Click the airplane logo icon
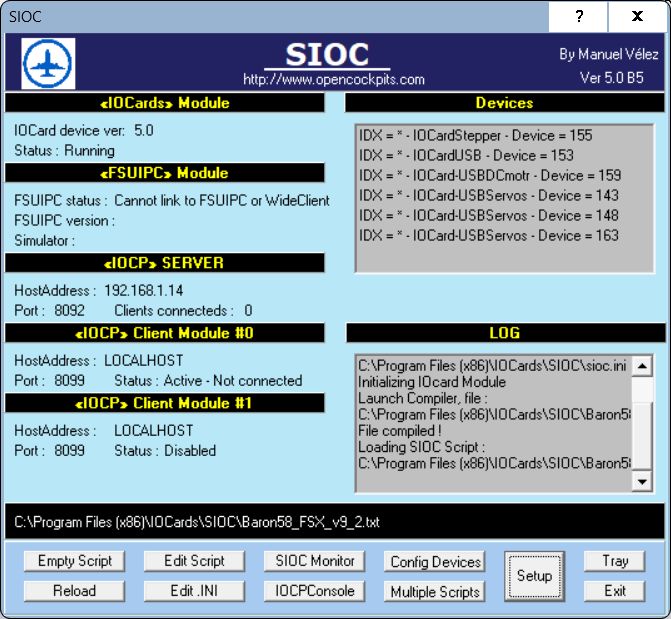This screenshot has width=671, height=619. (x=48, y=63)
